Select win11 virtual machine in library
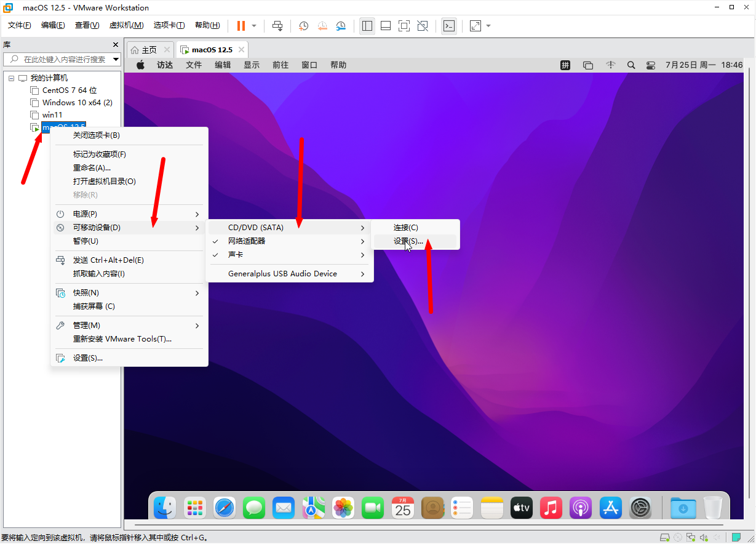 (x=52, y=115)
